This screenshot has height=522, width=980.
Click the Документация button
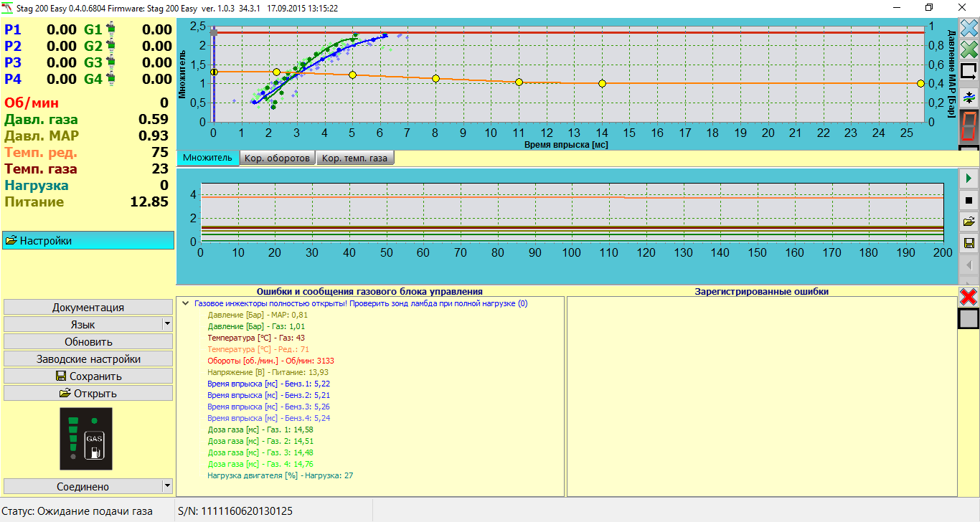(x=88, y=307)
